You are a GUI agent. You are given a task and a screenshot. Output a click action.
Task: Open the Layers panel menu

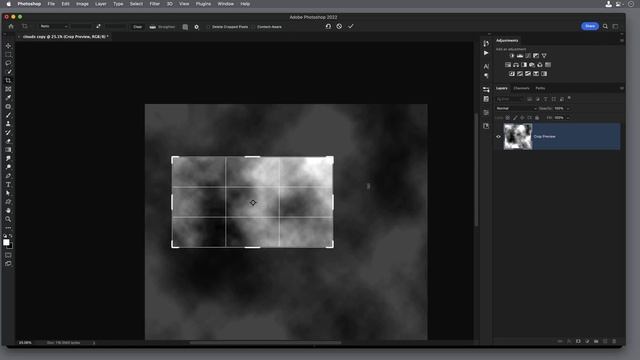[x=622, y=88]
